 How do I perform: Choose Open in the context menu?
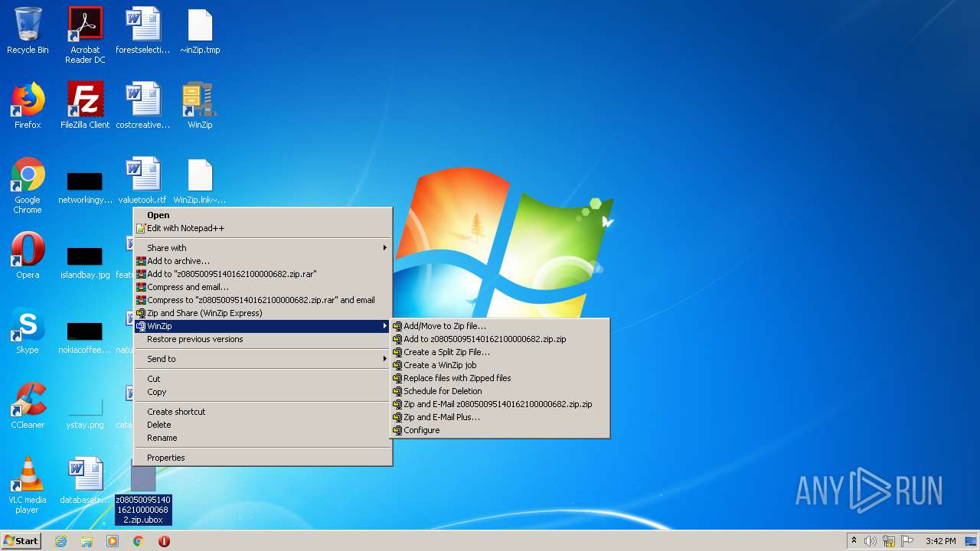point(263,215)
